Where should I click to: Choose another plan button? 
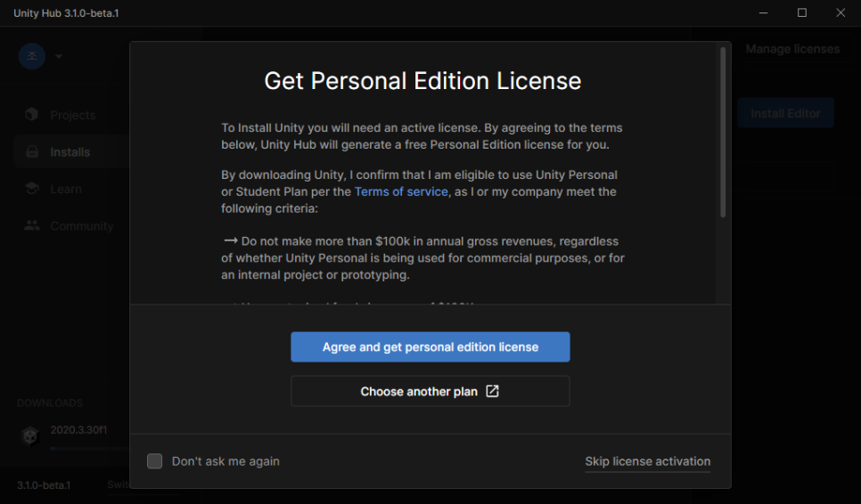point(430,391)
